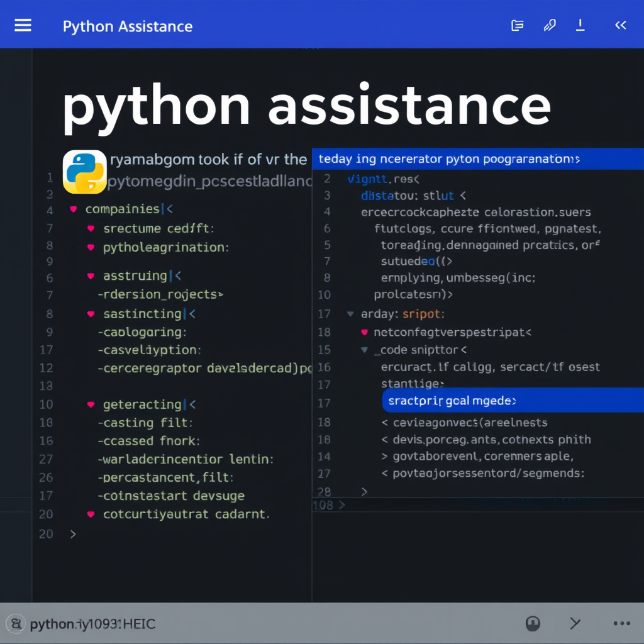Viewport: 644px width, 644px height.
Task: Click heart icon beside sastincting
Action: 91,314
